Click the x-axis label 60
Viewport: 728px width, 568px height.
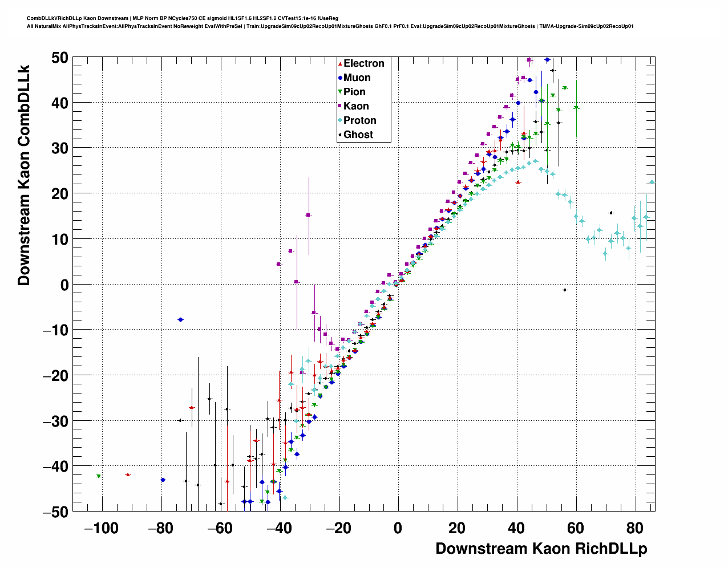tap(576, 528)
